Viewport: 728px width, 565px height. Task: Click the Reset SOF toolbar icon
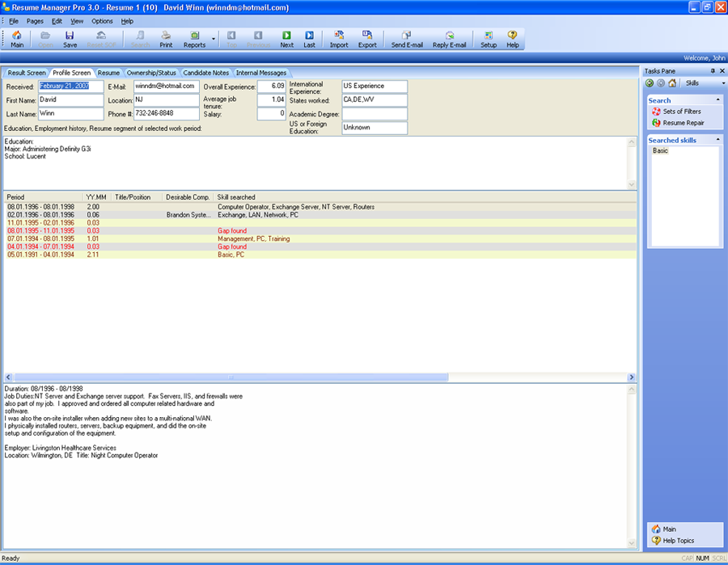click(101, 39)
